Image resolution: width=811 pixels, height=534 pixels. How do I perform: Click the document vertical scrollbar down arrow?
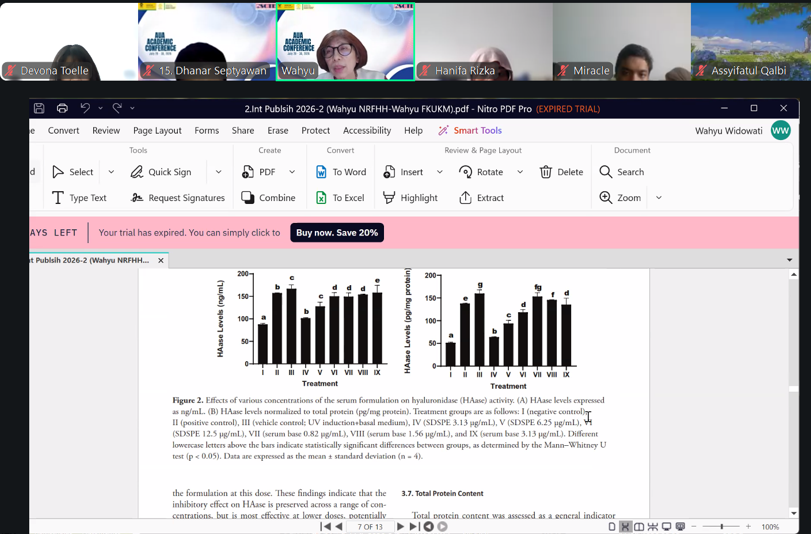pos(794,513)
